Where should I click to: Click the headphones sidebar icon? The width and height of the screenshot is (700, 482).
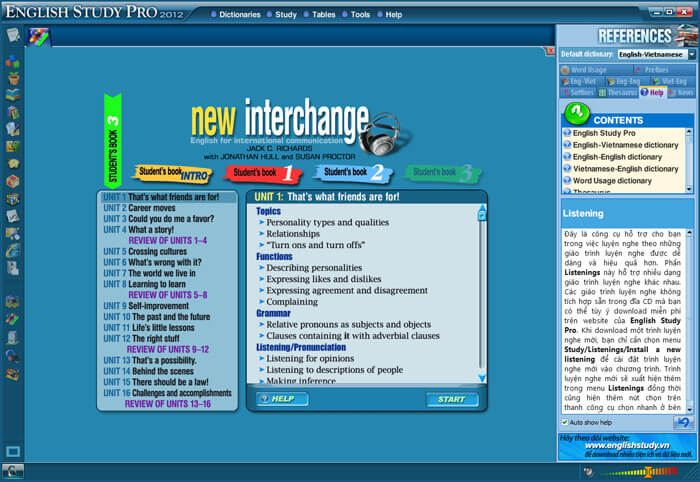(x=12, y=356)
